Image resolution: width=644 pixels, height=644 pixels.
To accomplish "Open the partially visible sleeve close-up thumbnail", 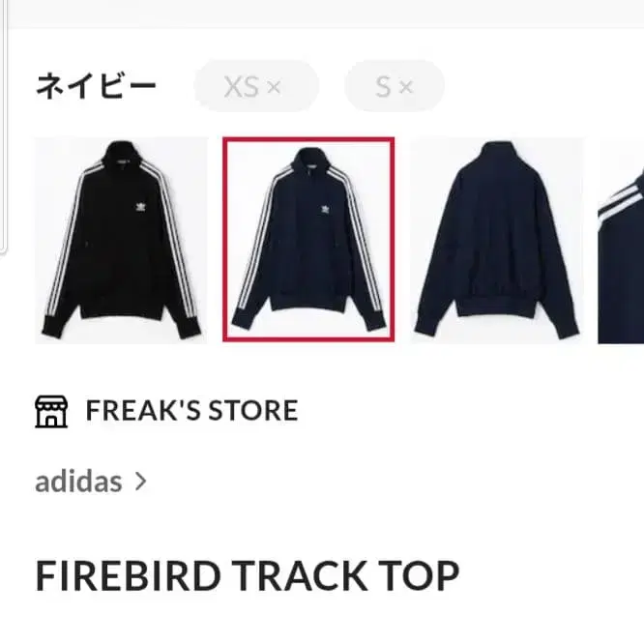I will coord(621,240).
